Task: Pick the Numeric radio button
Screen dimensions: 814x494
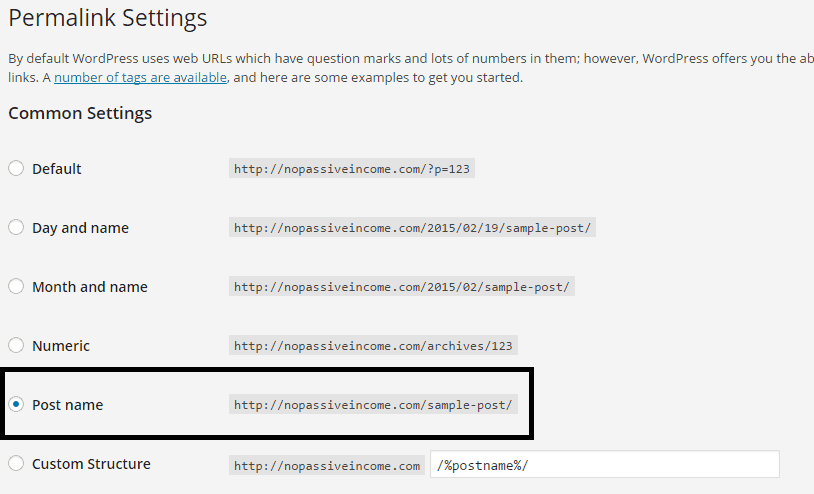Action: click(x=16, y=345)
